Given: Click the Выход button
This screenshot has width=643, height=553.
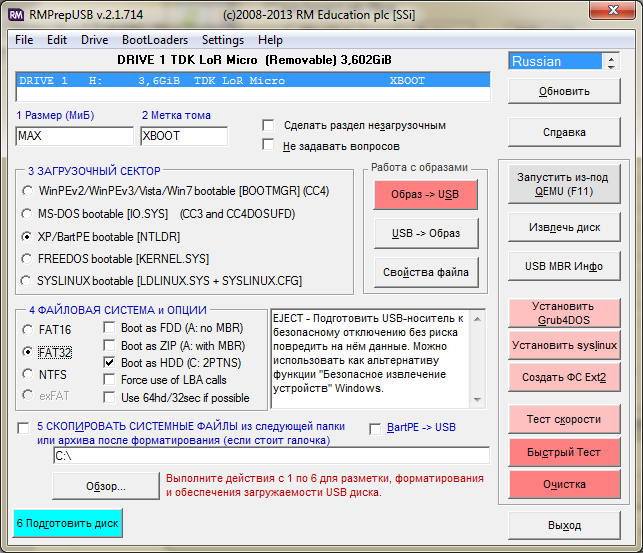Looking at the screenshot, I should [x=564, y=525].
